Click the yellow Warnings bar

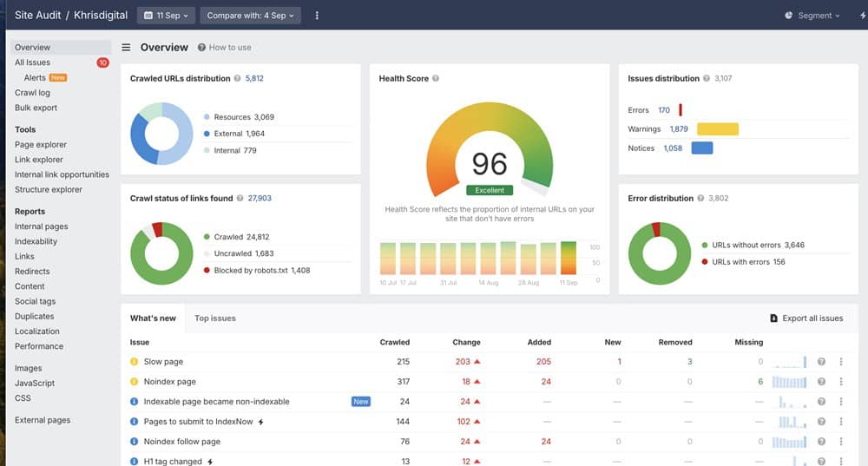point(717,129)
